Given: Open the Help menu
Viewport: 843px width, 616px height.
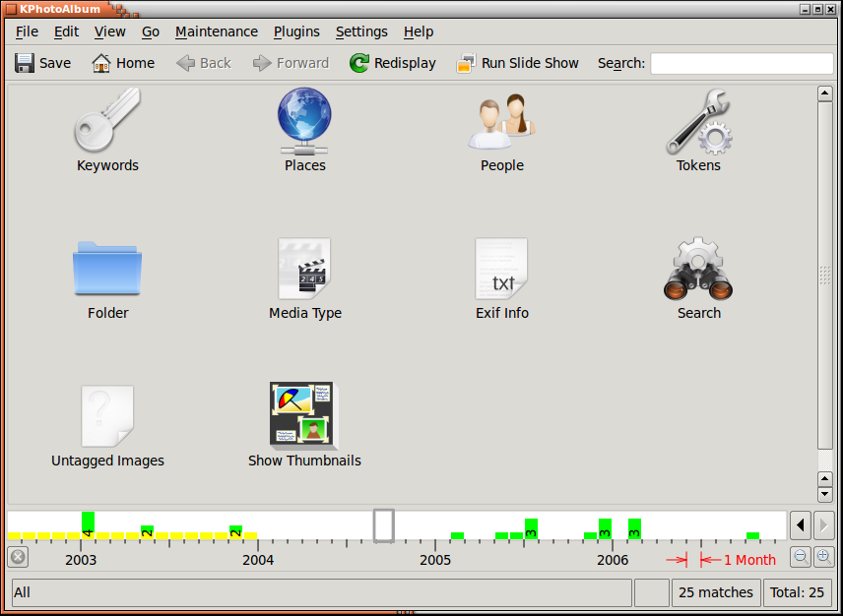Looking at the screenshot, I should (x=419, y=31).
